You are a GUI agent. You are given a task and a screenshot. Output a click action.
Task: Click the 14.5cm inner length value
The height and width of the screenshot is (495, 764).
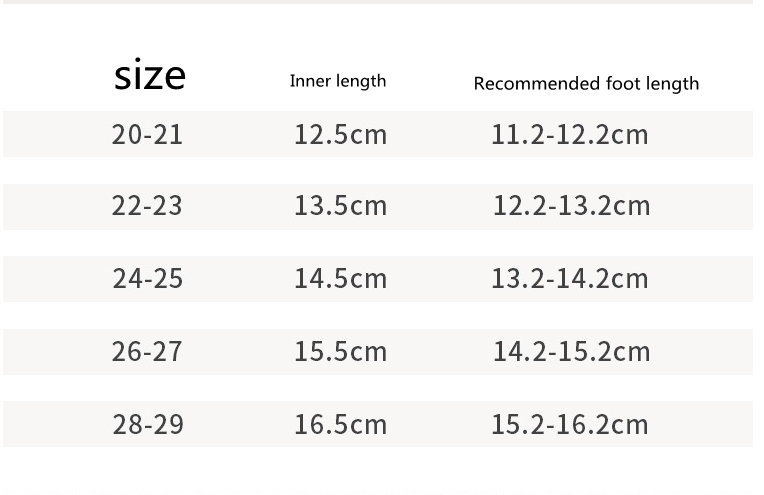click(x=340, y=278)
